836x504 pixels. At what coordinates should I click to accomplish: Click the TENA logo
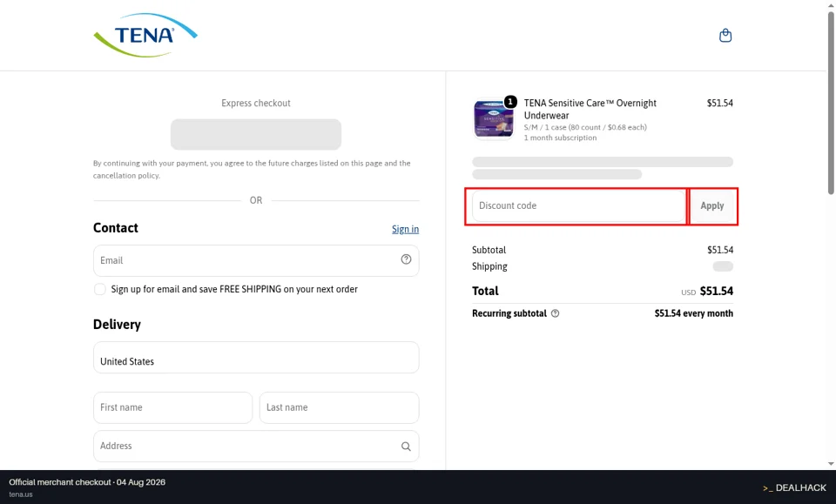pyautogui.click(x=145, y=35)
